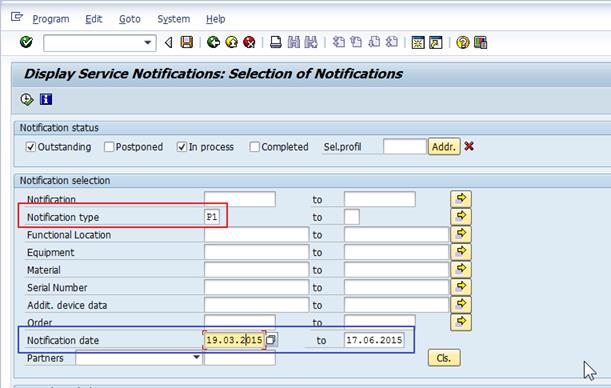Open the command field dropdown arrow
Viewport: 611px width, 388px height.
coord(148,42)
